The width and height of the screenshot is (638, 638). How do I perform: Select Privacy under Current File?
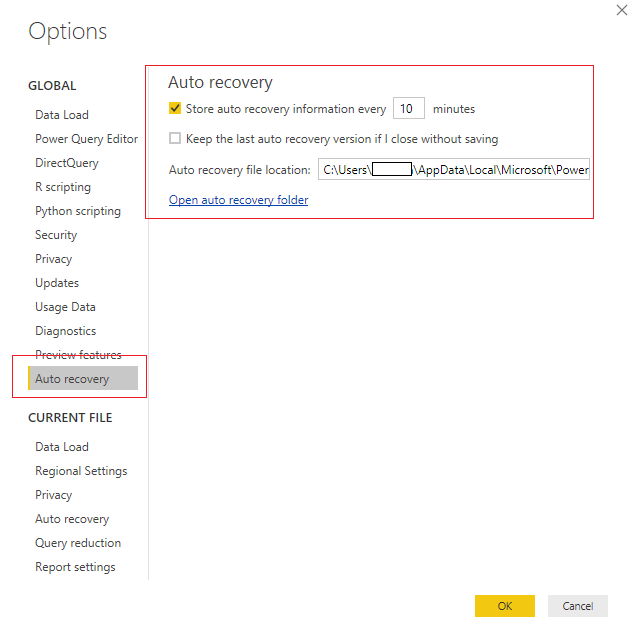(x=54, y=495)
